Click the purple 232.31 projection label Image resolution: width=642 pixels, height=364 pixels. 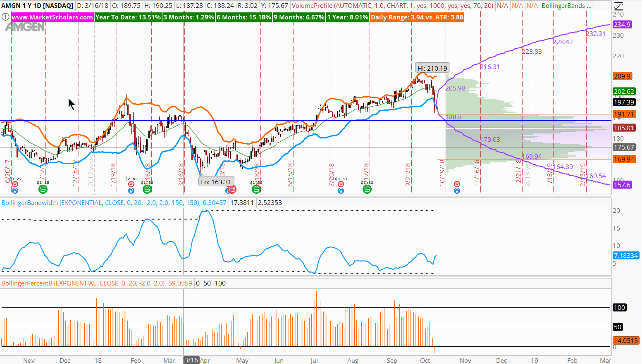(x=596, y=34)
